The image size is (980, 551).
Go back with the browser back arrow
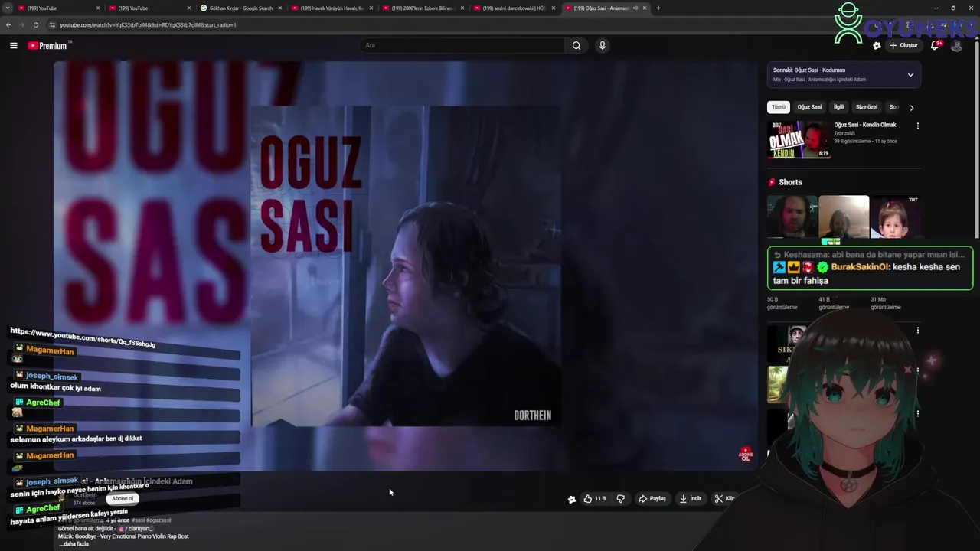[8, 24]
